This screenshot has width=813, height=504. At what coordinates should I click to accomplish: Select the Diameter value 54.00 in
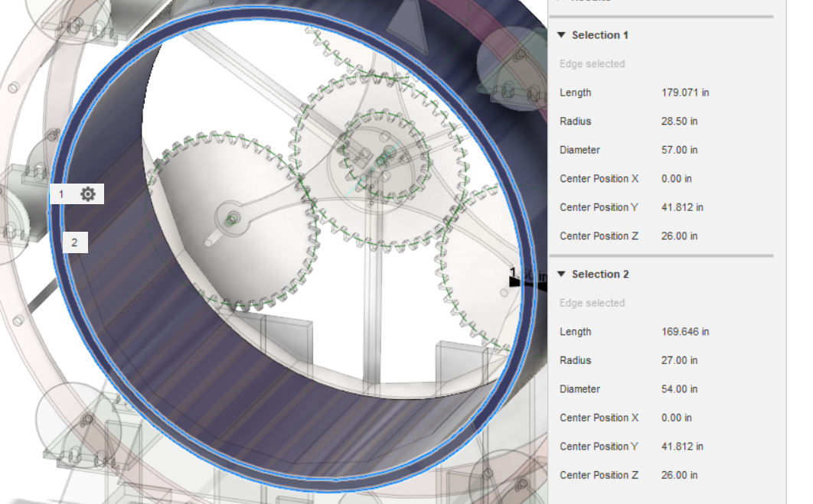pos(679,389)
